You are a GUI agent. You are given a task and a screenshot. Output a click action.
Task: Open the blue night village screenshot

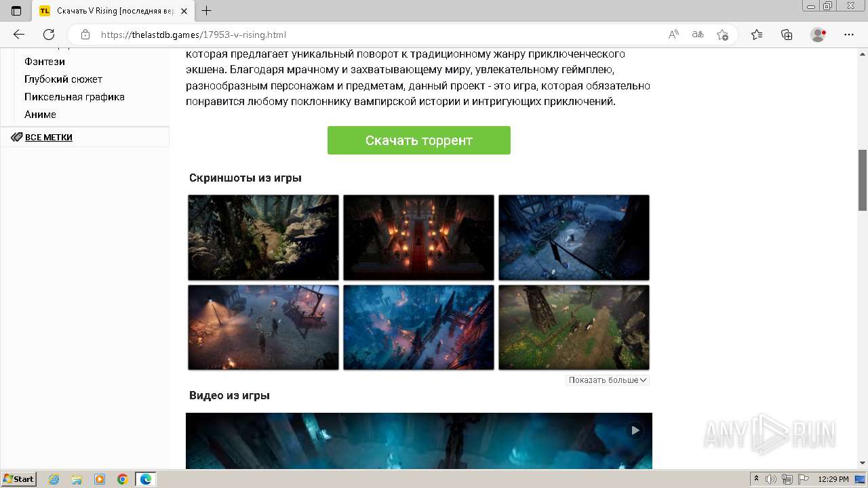coord(574,237)
